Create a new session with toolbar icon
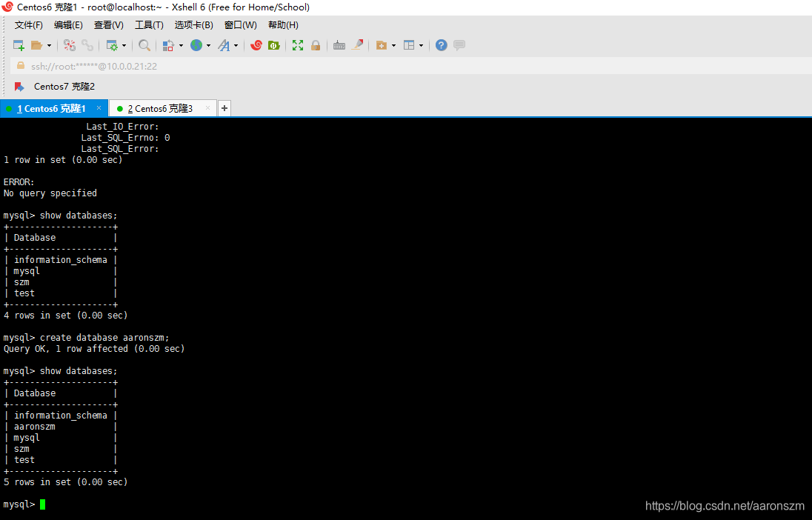Screen dimensions: 812x520 pyautogui.click(x=19, y=46)
